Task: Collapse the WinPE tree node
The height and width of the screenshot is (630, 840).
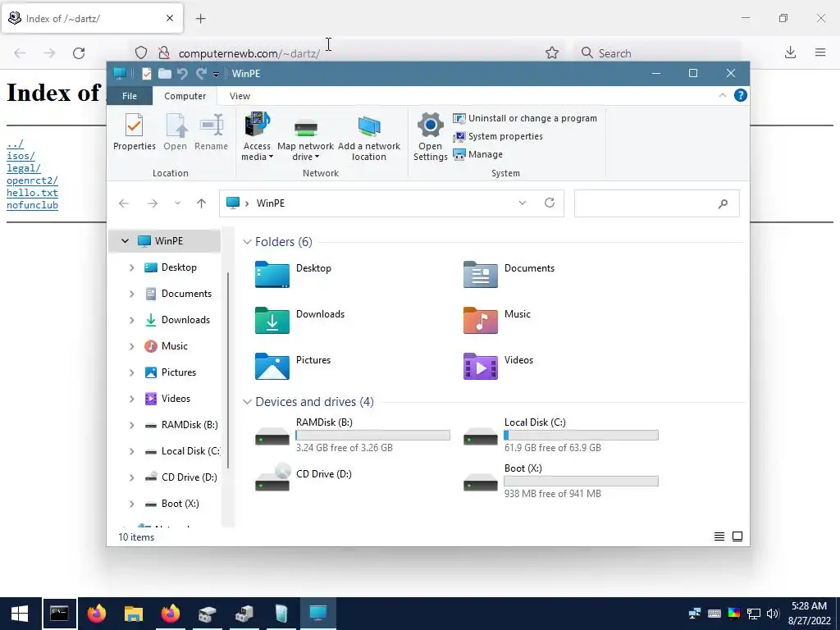Action: 125,241
